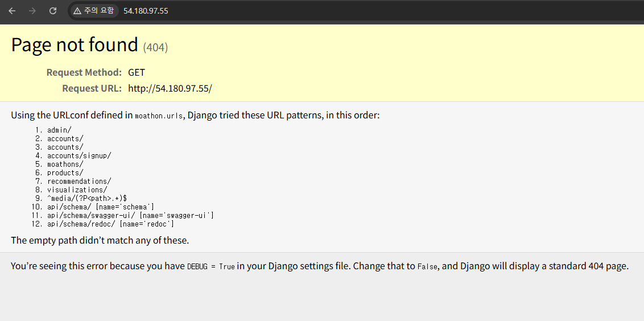This screenshot has width=644, height=321.
Task: Open the security warning site info chip
Action: (x=93, y=11)
